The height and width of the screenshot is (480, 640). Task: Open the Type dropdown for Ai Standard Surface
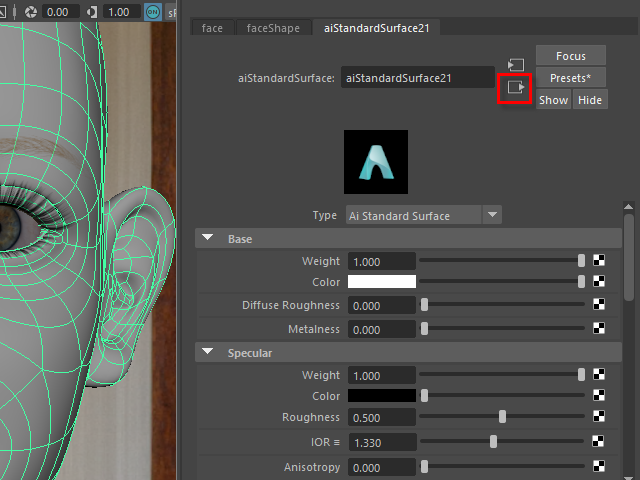click(491, 215)
